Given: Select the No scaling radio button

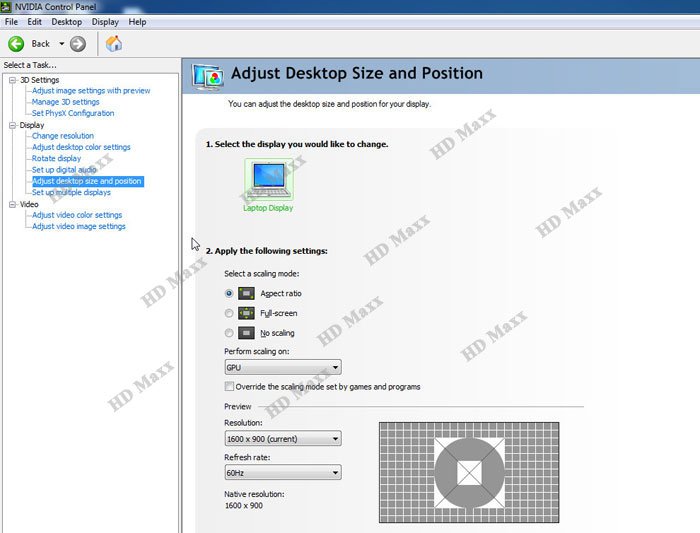Looking at the screenshot, I should pos(229,333).
